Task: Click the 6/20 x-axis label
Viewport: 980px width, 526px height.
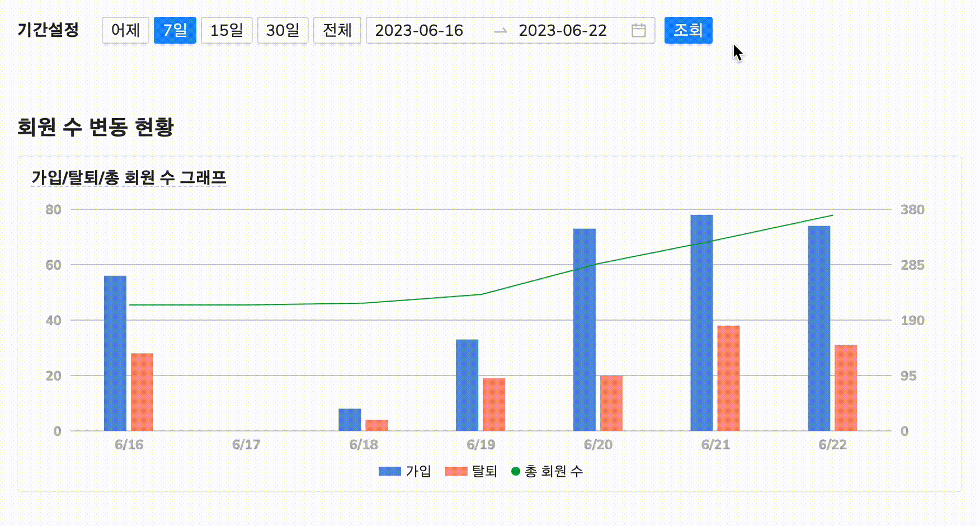Action: [x=598, y=445]
